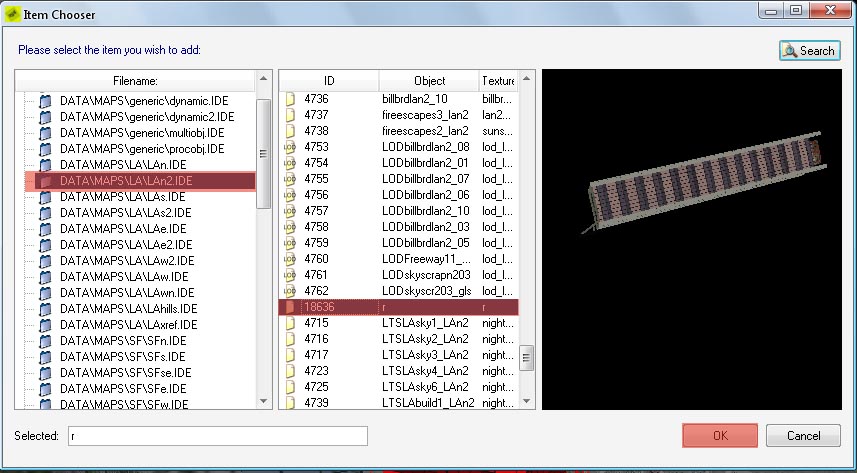Click the model icon beside LTSLAsky1_LAn2
Screen dimensions: 857x473
click(x=290, y=322)
